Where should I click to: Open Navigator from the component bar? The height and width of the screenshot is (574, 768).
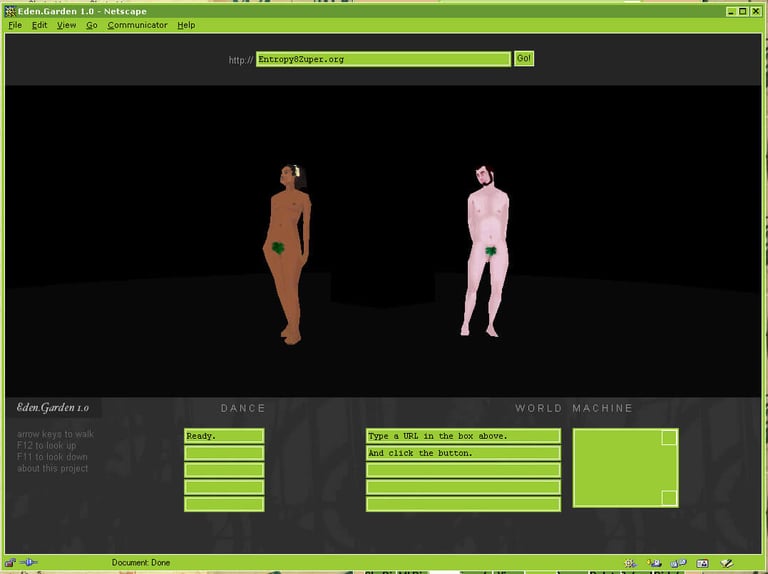[631, 563]
